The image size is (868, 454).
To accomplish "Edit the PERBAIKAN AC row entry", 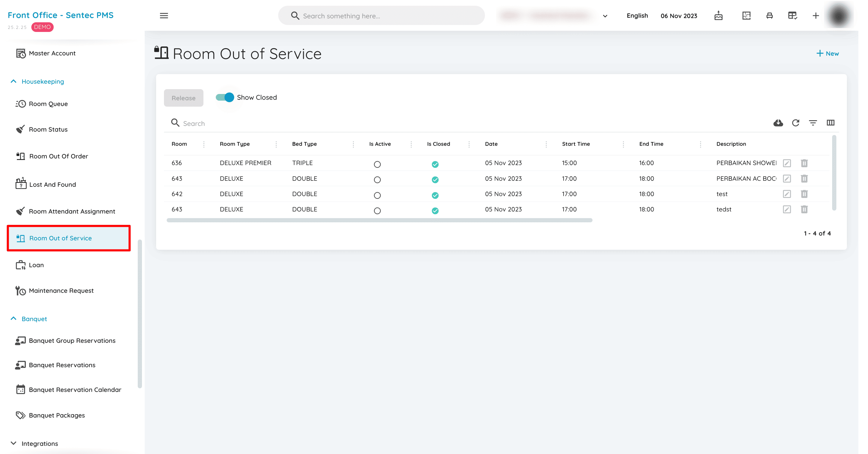I will [x=786, y=179].
